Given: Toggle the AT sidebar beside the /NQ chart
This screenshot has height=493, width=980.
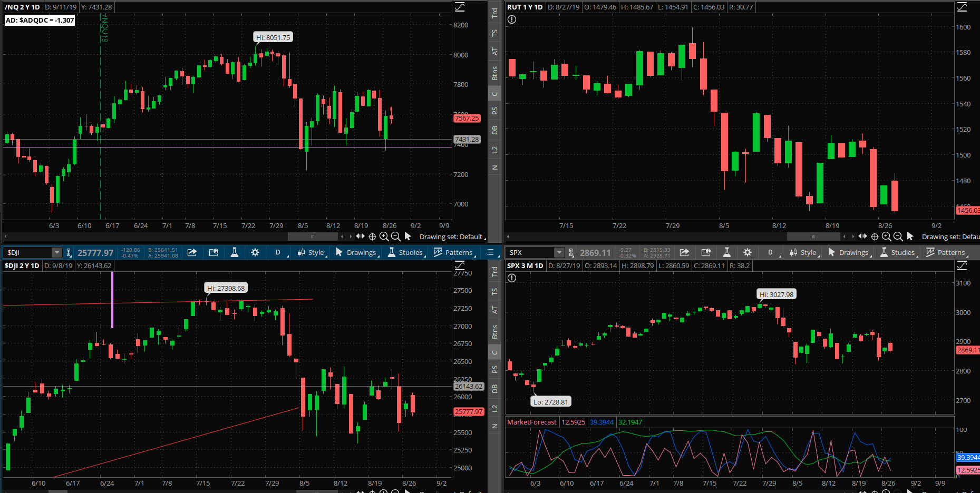Looking at the screenshot, I should tap(494, 52).
